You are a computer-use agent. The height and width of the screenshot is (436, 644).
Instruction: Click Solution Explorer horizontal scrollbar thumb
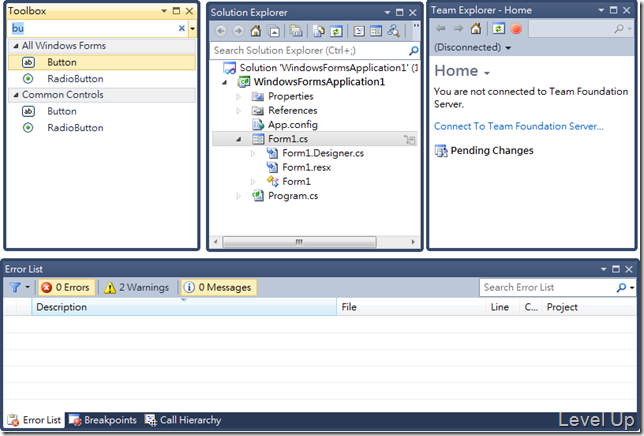pos(299,242)
